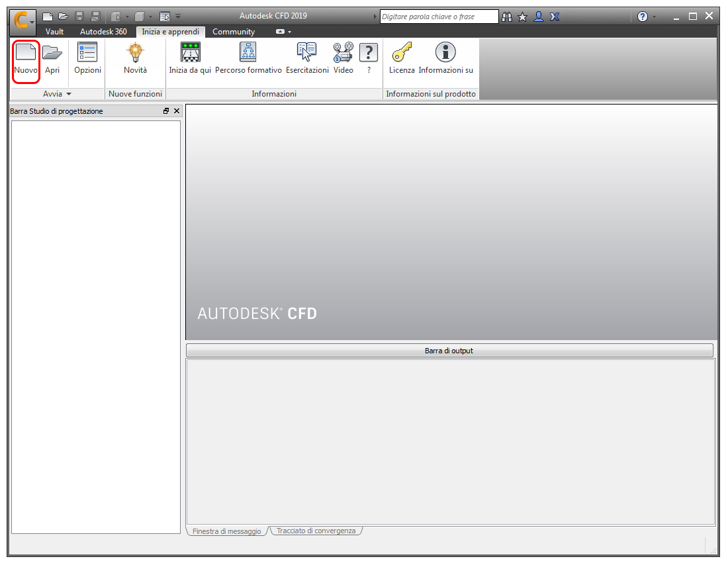Close the Barra Studio di progettazione panel

(x=177, y=111)
